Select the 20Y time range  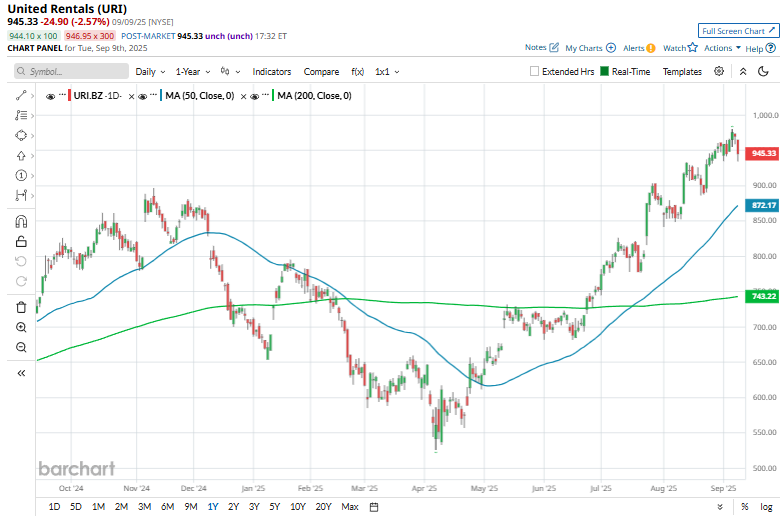pyautogui.click(x=323, y=507)
